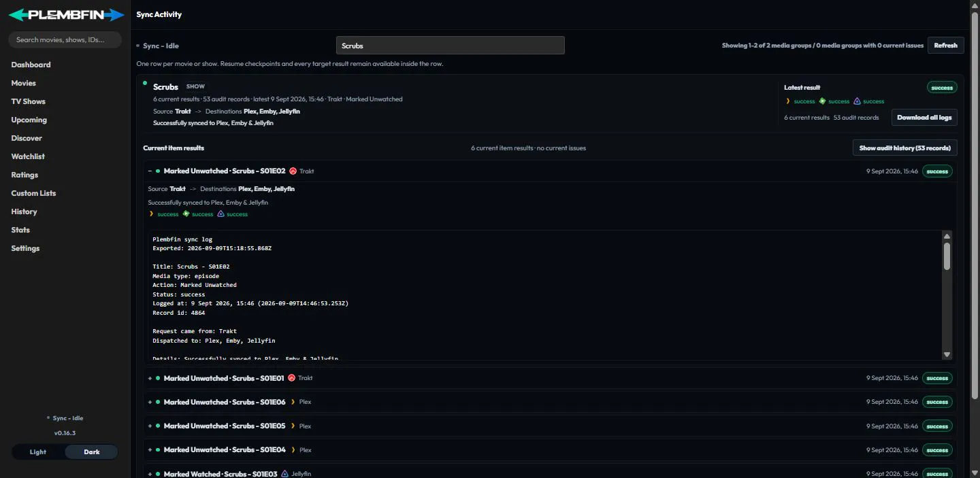This screenshot has width=980, height=478.
Task: Click Download all logs
Action: (x=924, y=118)
